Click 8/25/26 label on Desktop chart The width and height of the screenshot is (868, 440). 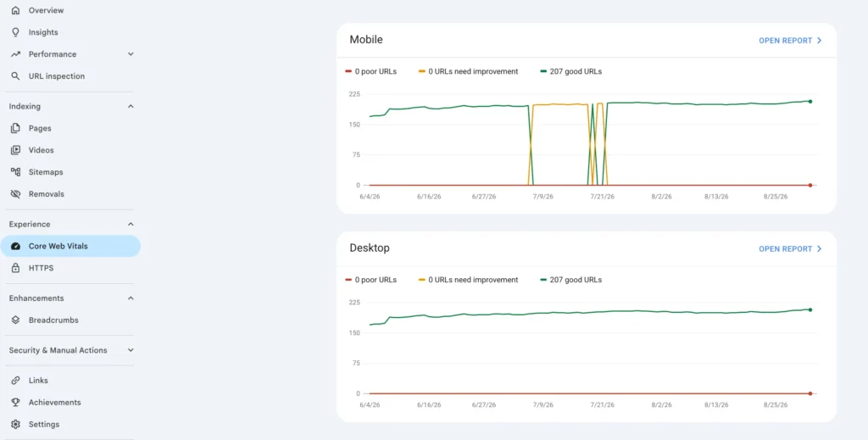(x=776, y=405)
